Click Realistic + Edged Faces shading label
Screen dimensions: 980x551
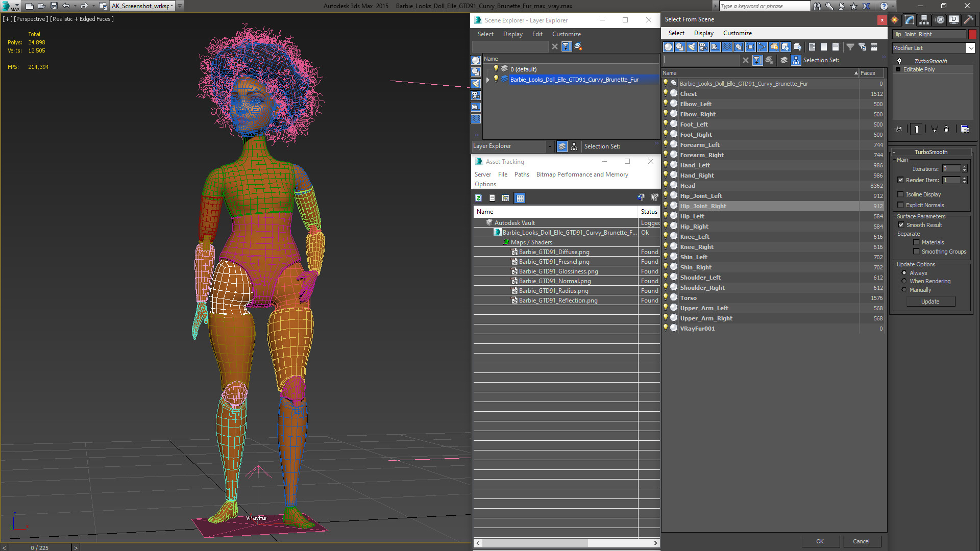(x=82, y=19)
